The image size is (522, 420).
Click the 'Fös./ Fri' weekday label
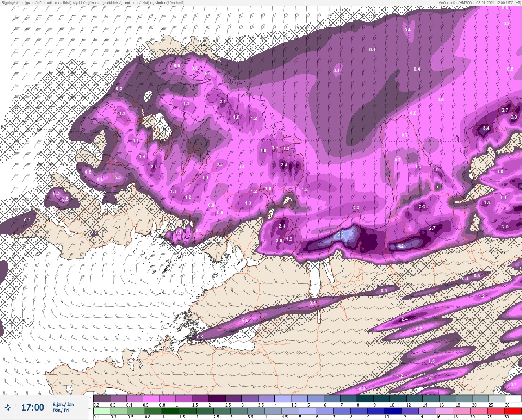(x=61, y=410)
